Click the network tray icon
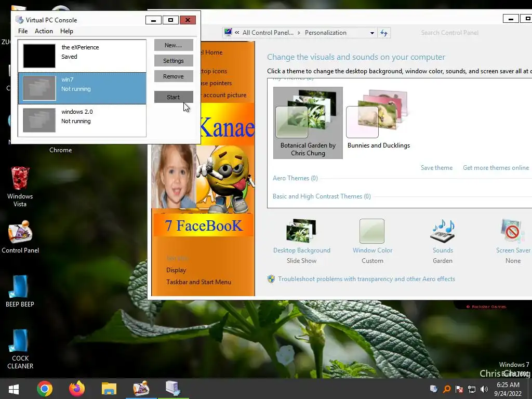The image size is (532, 399). pyautogui.click(x=472, y=389)
